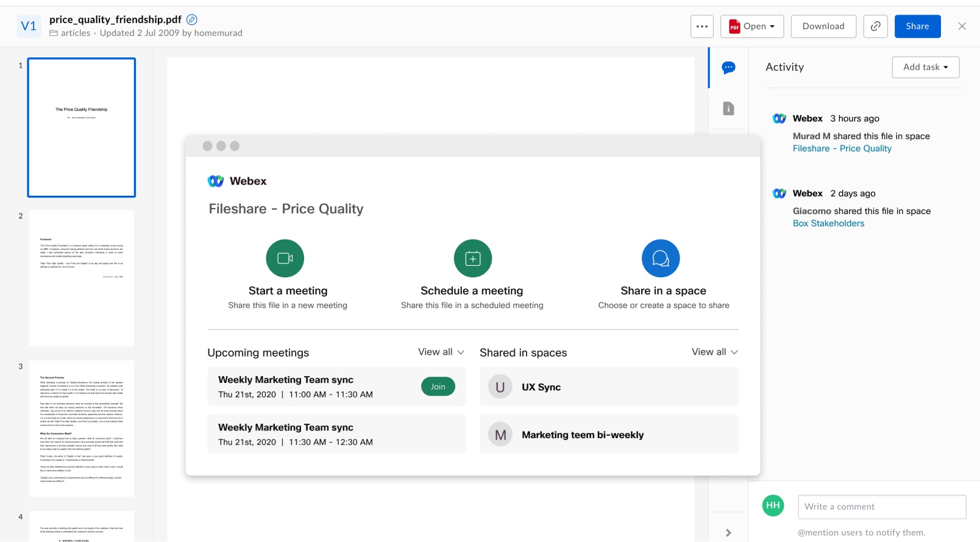This screenshot has width=980, height=542.
Task: Click the Write a comment field
Action: click(x=882, y=507)
